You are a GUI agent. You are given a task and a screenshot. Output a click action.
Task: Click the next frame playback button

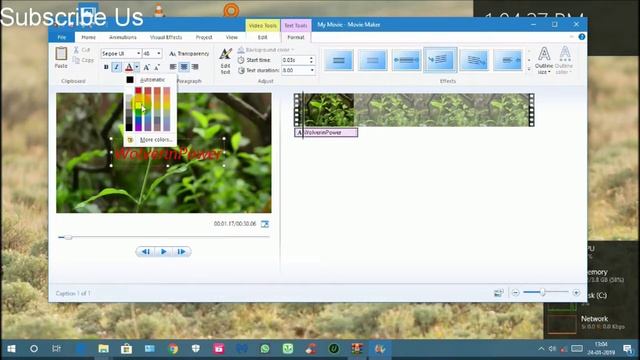click(182, 251)
